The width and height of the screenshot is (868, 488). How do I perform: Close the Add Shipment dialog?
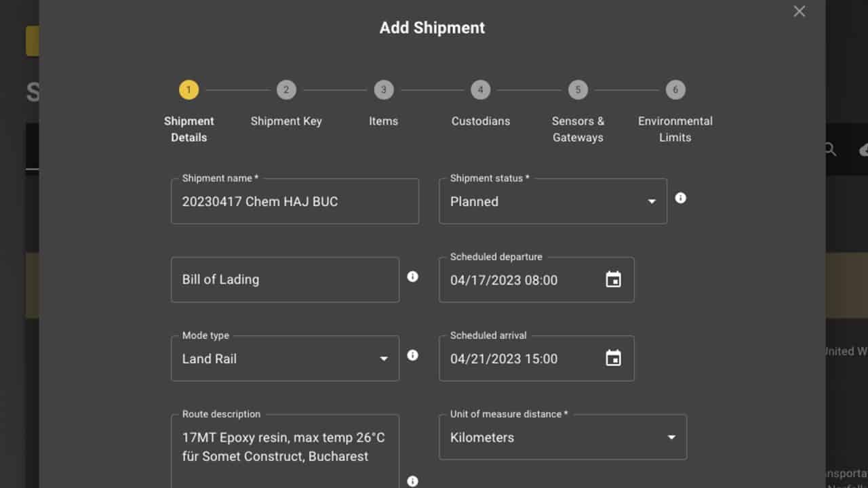799,11
